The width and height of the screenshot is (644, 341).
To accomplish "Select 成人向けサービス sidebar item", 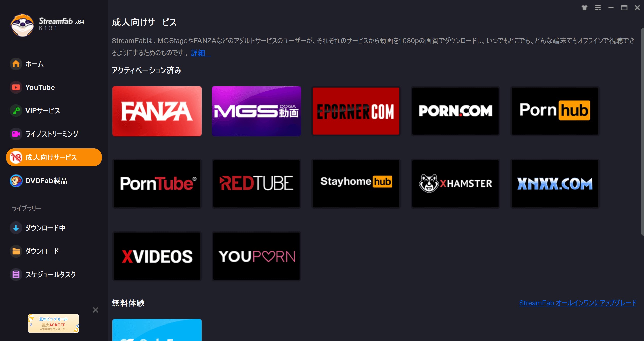I will [54, 157].
